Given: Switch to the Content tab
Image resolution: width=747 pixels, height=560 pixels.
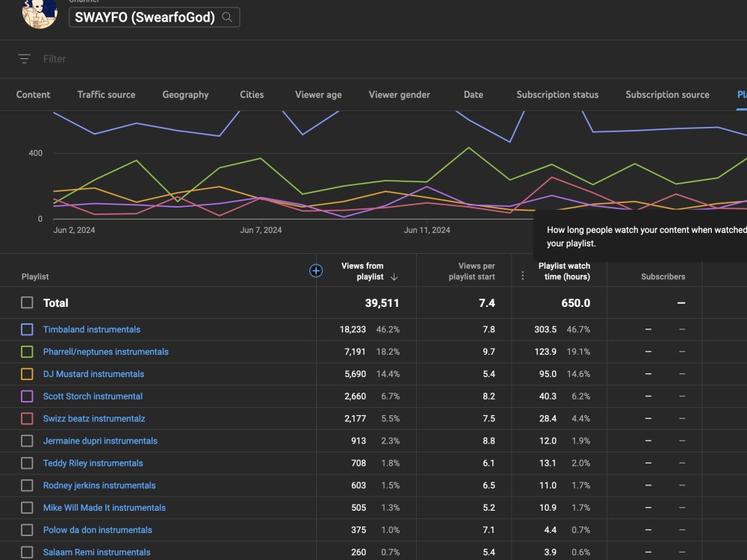Looking at the screenshot, I should (33, 94).
